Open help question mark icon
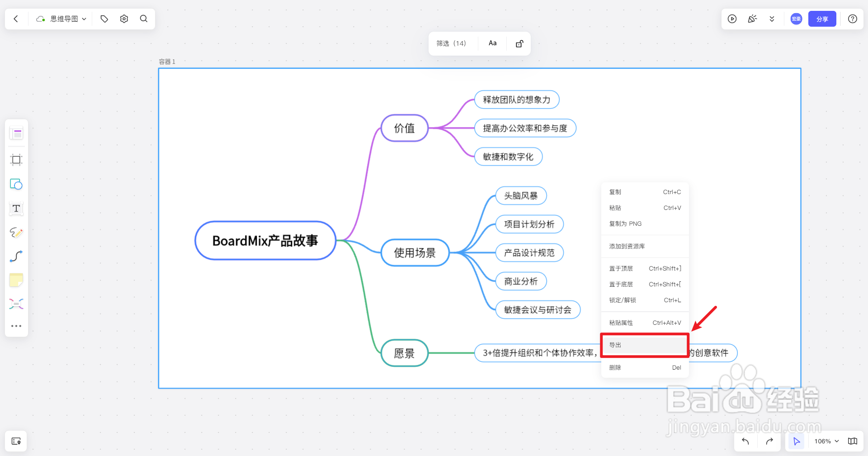Viewport: 868px width, 456px height. pos(853,19)
